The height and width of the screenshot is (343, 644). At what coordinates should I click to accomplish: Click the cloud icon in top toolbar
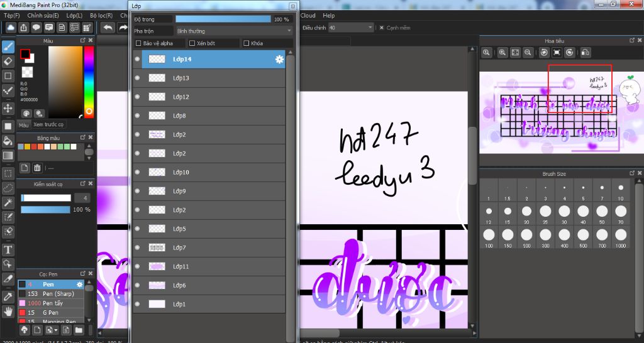click(x=11, y=28)
